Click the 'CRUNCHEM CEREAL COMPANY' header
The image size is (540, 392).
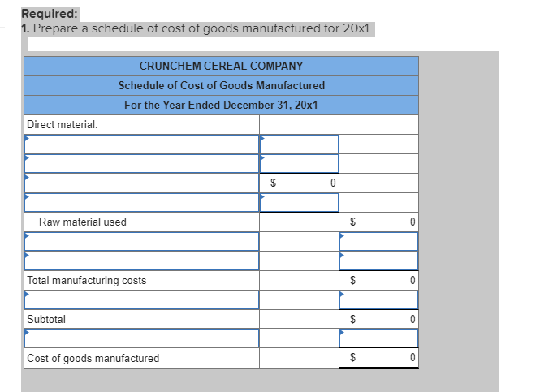coord(221,66)
